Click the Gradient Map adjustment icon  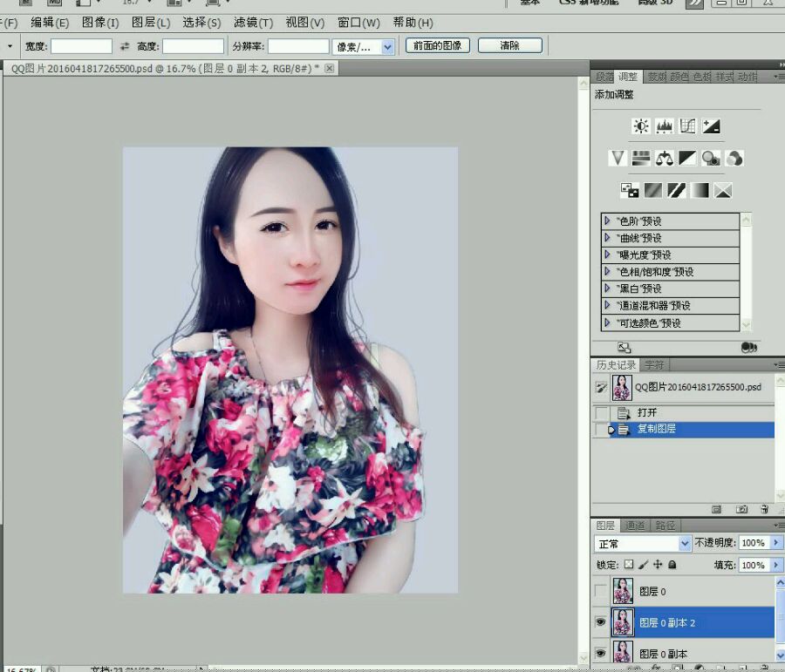click(x=700, y=189)
